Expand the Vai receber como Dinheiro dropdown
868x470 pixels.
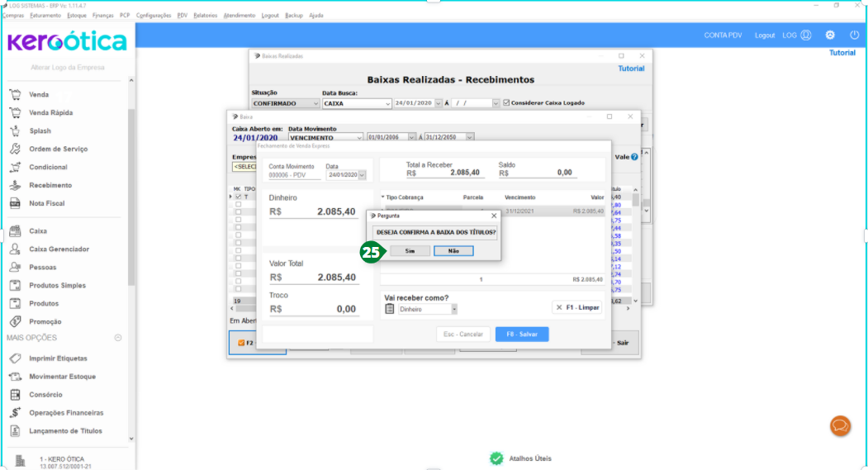(454, 310)
